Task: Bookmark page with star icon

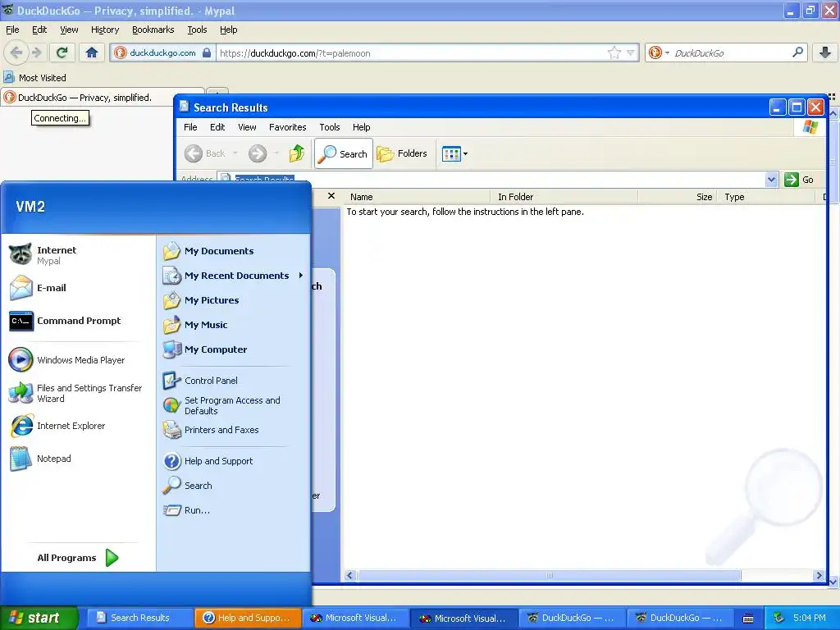Action: 614,52
